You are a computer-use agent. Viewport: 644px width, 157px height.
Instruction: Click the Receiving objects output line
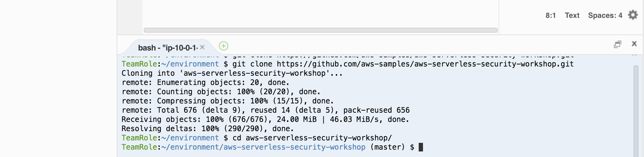pyautogui.click(x=265, y=119)
